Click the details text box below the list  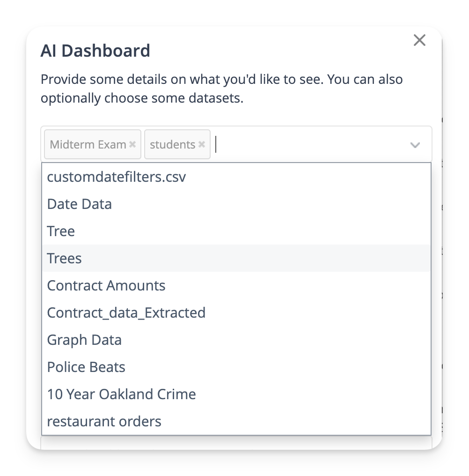coord(236,443)
